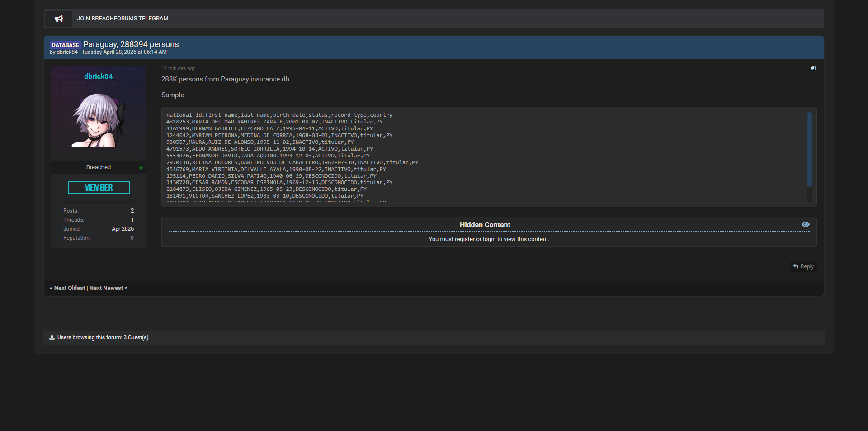Viewport: 868px width, 431px height.
Task: Click the MEMBER rank badge
Action: 99,188
